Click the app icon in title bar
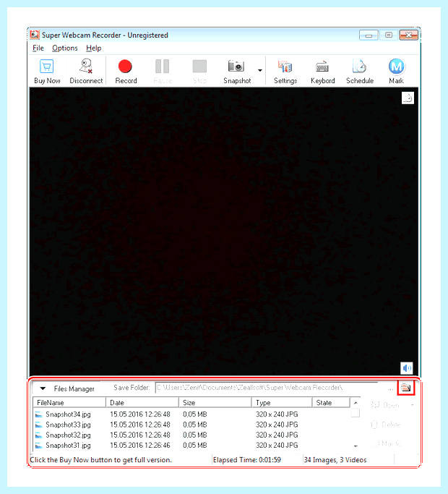The image size is (448, 494). [x=35, y=35]
